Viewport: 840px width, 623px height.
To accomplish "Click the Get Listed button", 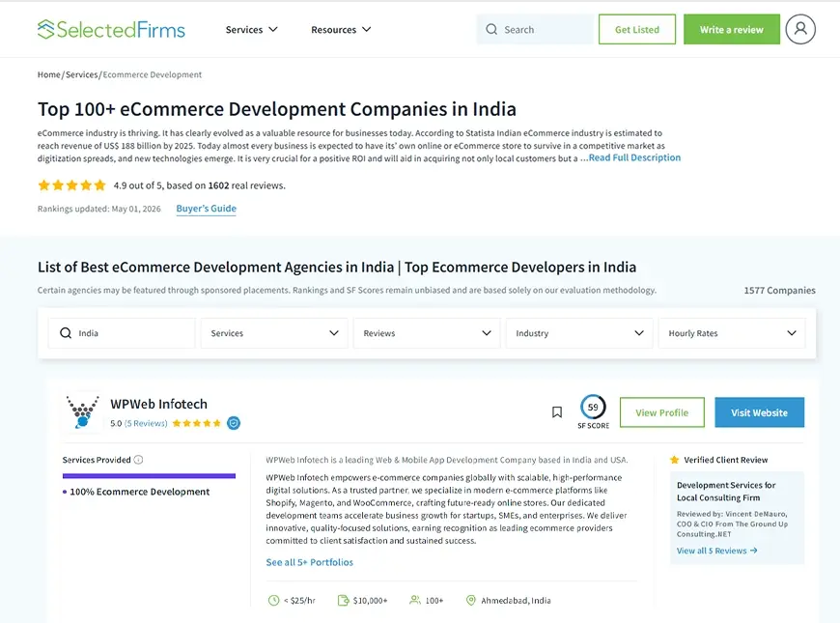I will pyautogui.click(x=637, y=30).
